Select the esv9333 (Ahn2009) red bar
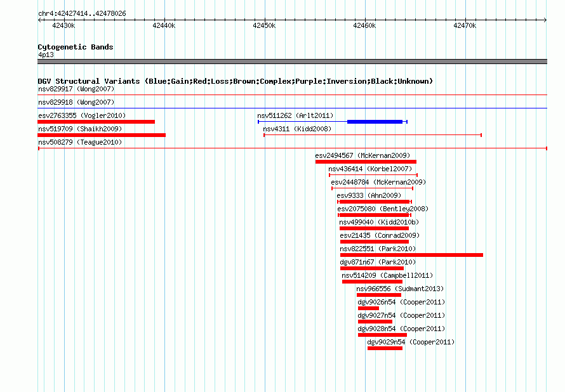Viewport: 565px width, 392px height. 375,202
